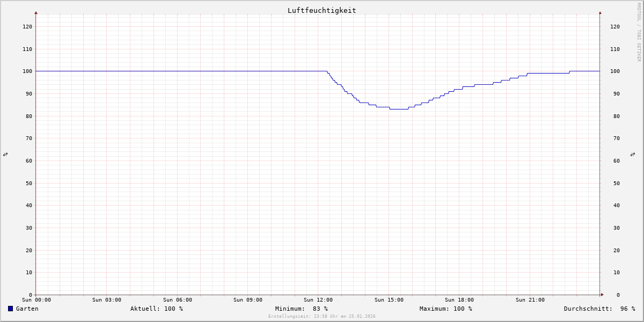Click the 20 label on the left axis
Screen dimensions: 644x322
click(29, 250)
